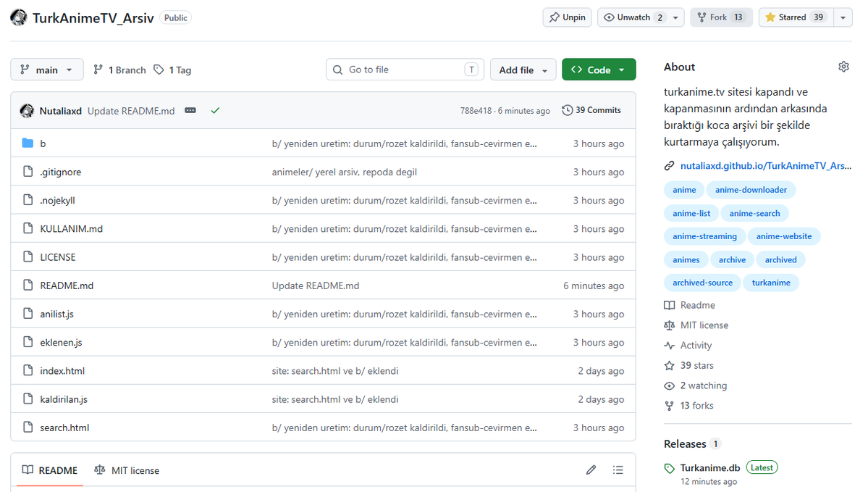Click the T keyboard shortcut badge

[x=471, y=70]
